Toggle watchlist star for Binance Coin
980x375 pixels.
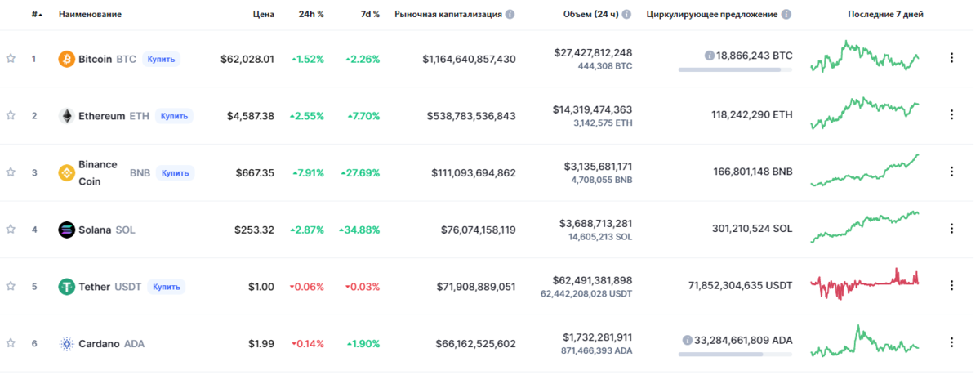[x=11, y=172]
